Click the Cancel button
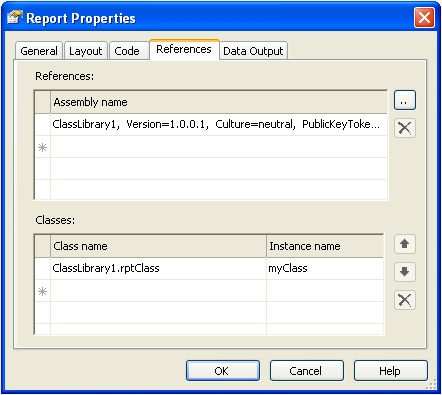The width and height of the screenshot is (442, 395). (307, 371)
